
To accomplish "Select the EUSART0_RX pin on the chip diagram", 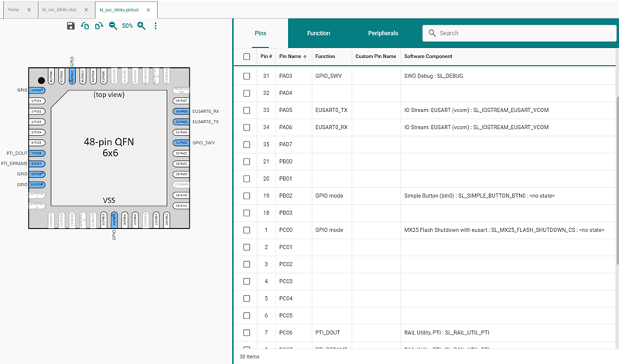I will (182, 111).
